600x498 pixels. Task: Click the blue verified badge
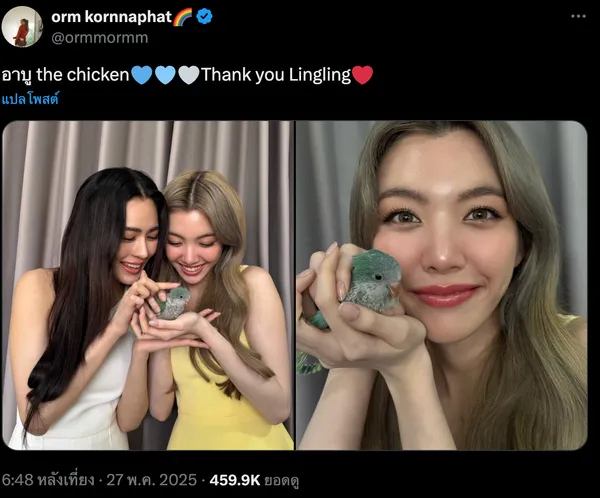tap(205, 16)
